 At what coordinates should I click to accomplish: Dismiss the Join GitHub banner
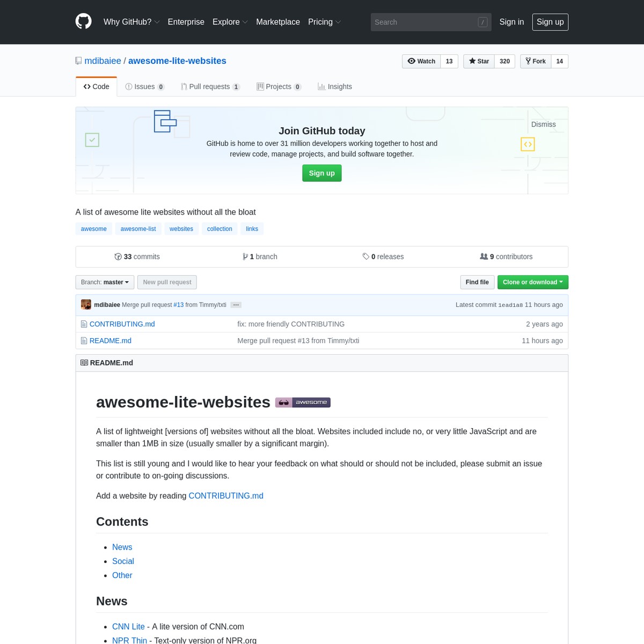pos(544,125)
